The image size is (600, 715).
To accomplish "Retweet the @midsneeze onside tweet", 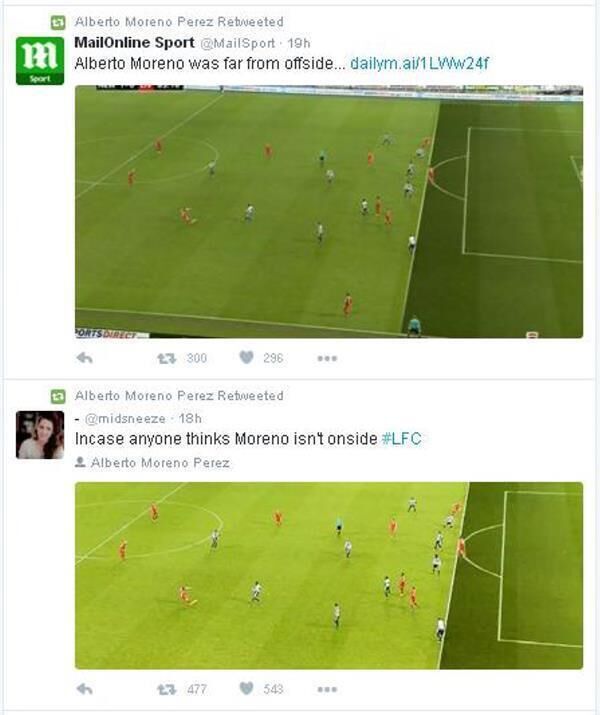I will [x=167, y=689].
